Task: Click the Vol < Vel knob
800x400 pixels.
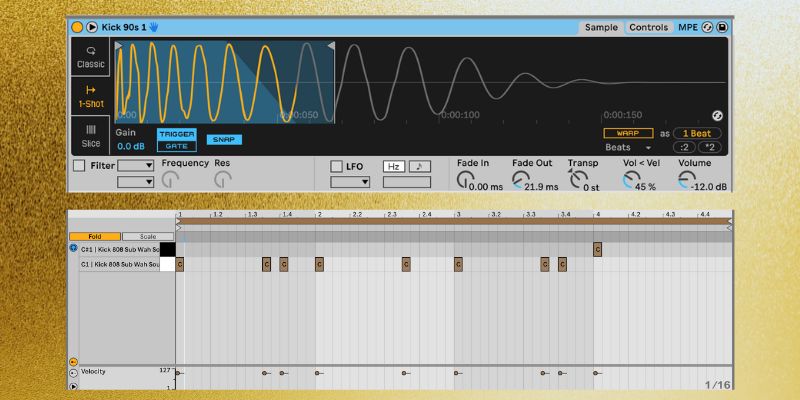Action: [x=631, y=179]
